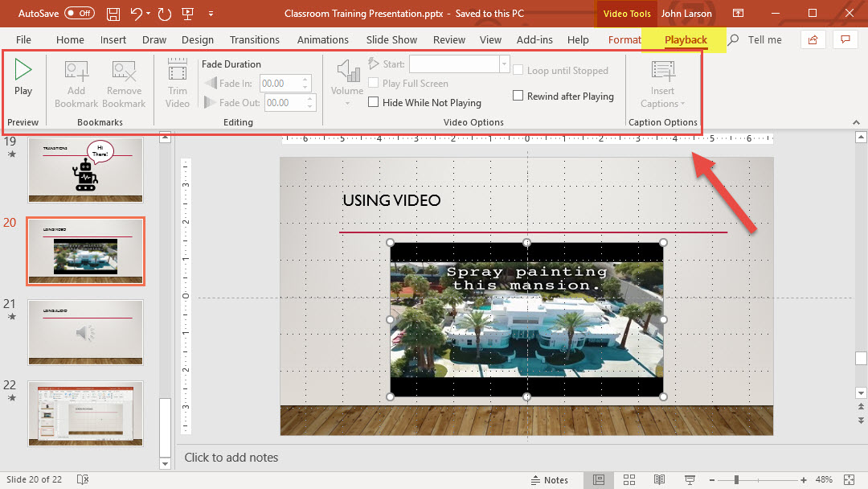The width and height of the screenshot is (868, 489).
Task: Click the Notes button in status bar
Action: click(x=548, y=479)
